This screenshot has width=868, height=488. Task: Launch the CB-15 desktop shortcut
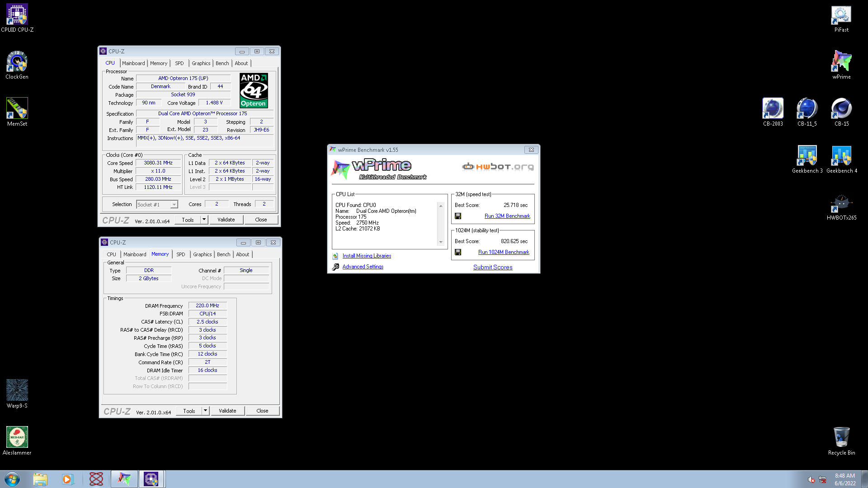click(841, 112)
